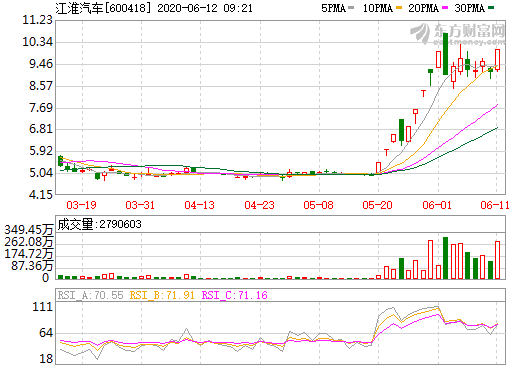Click the tallest green candlestick near 10.34
This screenshot has width=520, height=365.
(x=445, y=54)
